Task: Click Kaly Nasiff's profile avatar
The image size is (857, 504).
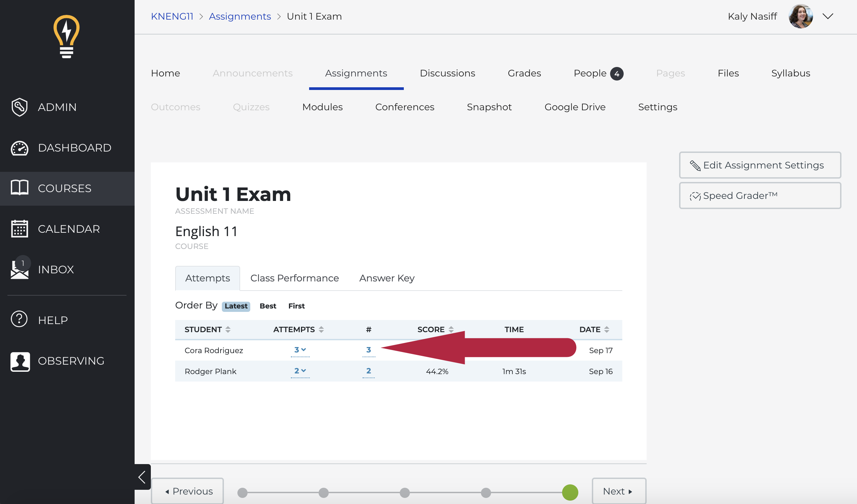Action: [x=801, y=16]
